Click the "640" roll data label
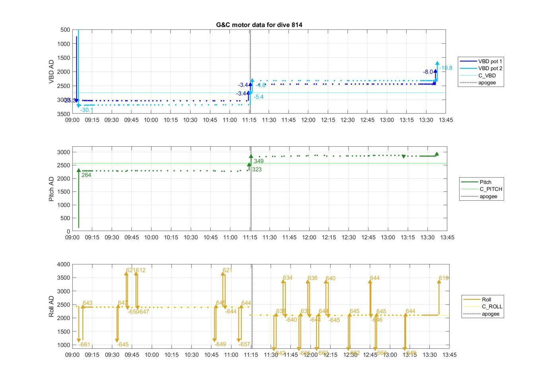Screen dimensions: 557x392 (330, 278)
